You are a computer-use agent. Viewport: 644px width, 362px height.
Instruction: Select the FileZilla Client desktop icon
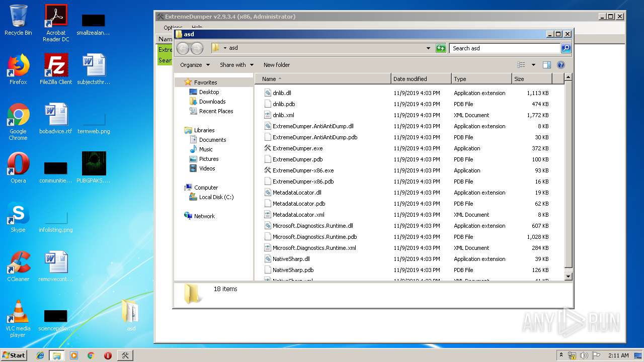[x=56, y=69]
